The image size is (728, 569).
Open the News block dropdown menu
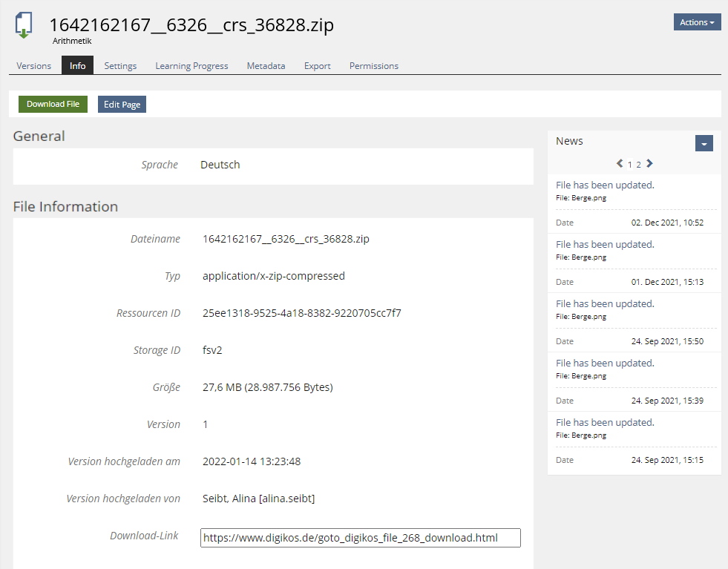tap(704, 143)
